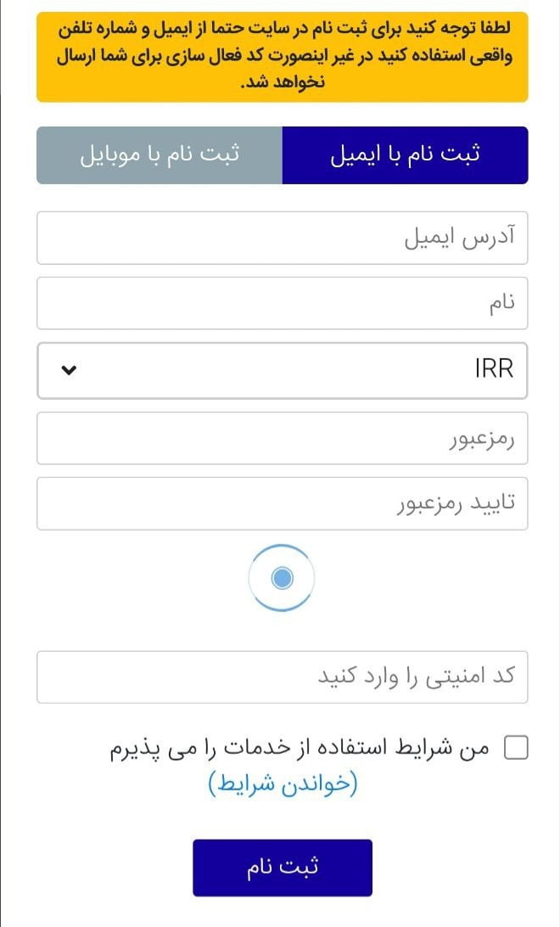
Task: Click the آدرس ایمیل email input field
Action: (282, 238)
